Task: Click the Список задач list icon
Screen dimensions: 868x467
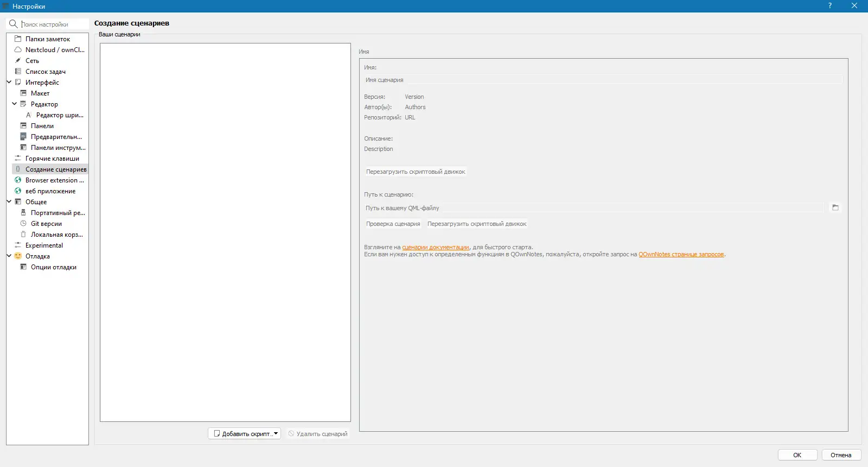Action: click(x=18, y=72)
